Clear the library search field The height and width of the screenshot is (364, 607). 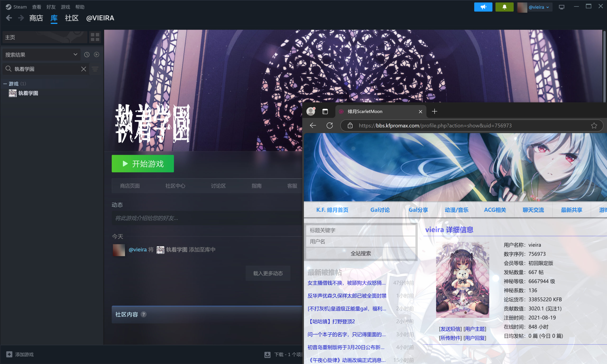(84, 69)
